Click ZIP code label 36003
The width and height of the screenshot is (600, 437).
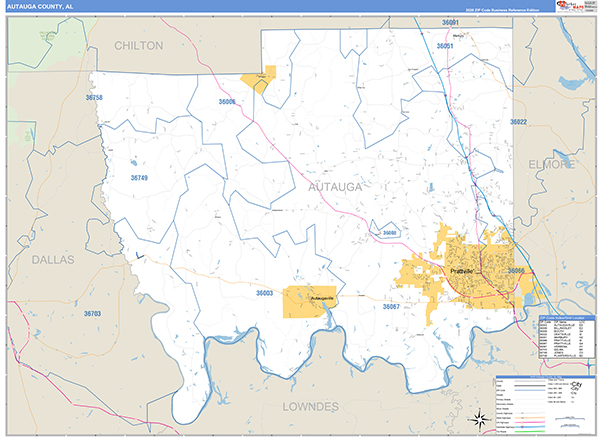264,293
